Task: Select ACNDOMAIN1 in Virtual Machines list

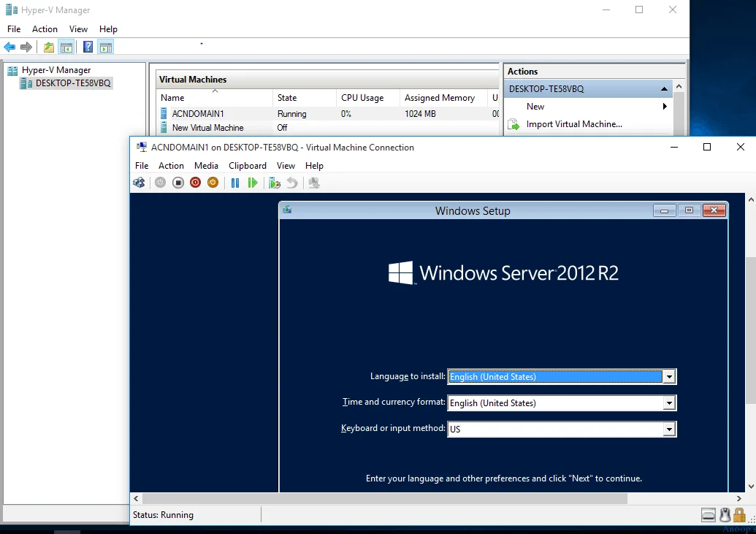Action: pos(198,114)
